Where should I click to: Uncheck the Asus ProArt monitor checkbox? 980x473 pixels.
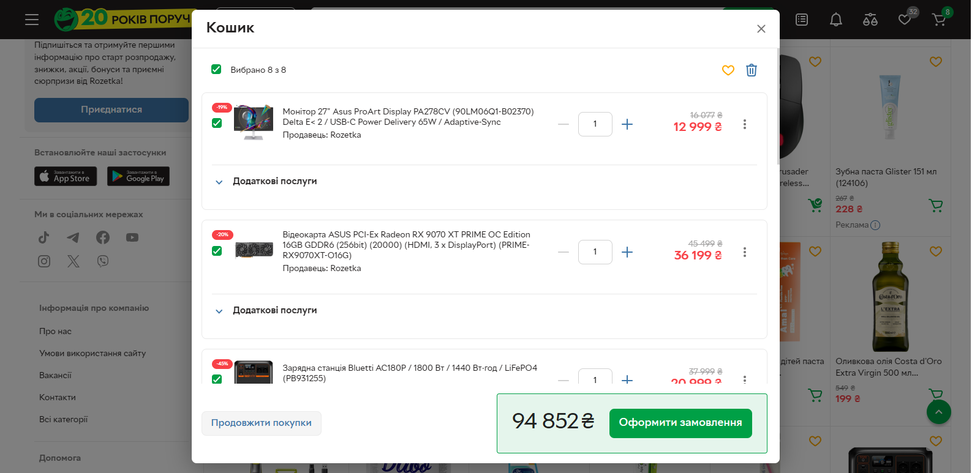click(217, 123)
